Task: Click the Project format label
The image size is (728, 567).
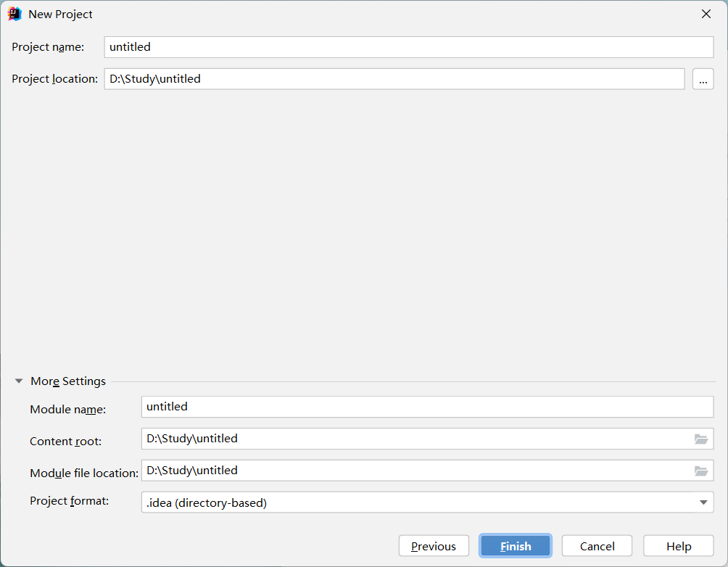Action: tap(69, 501)
